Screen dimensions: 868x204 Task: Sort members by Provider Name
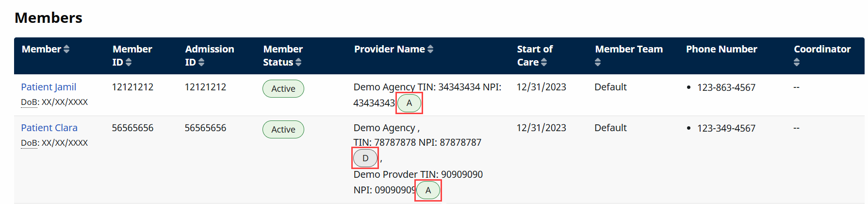pos(430,49)
